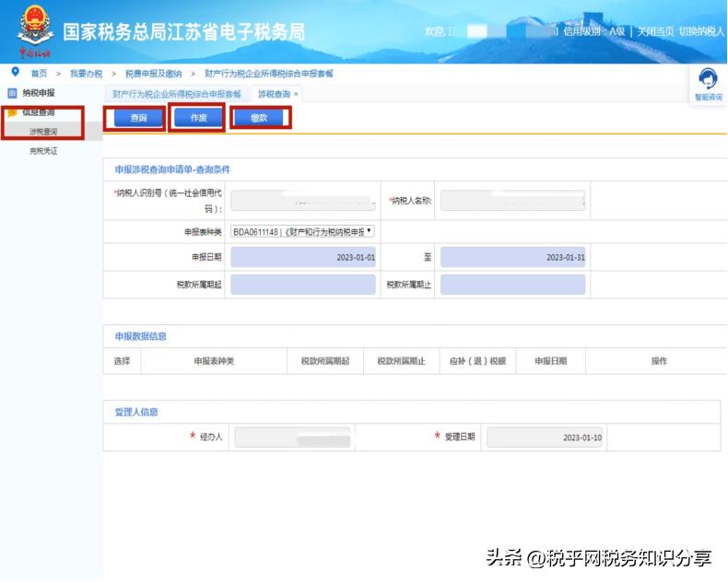This screenshot has height=583, width=728.
Task: Click the 申报表种类 table column header
Action: click(x=214, y=361)
